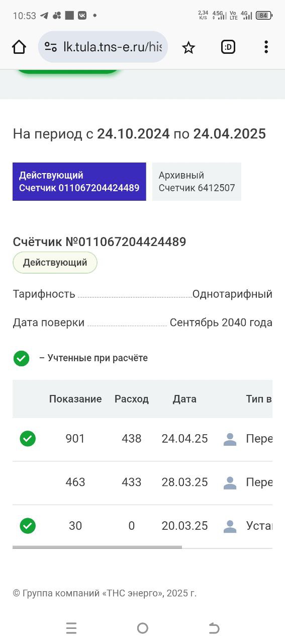
Task: Open Android recent apps navigation button
Action: pyautogui.click(x=71, y=628)
